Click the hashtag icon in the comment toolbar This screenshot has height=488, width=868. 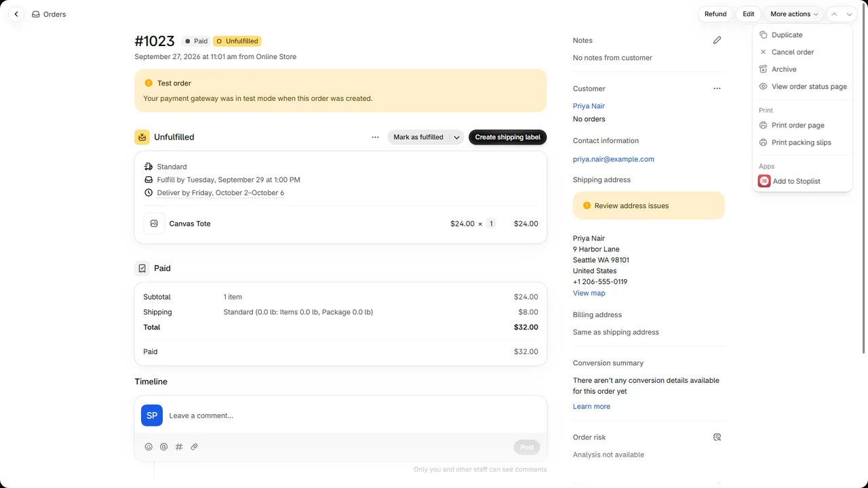click(x=179, y=447)
